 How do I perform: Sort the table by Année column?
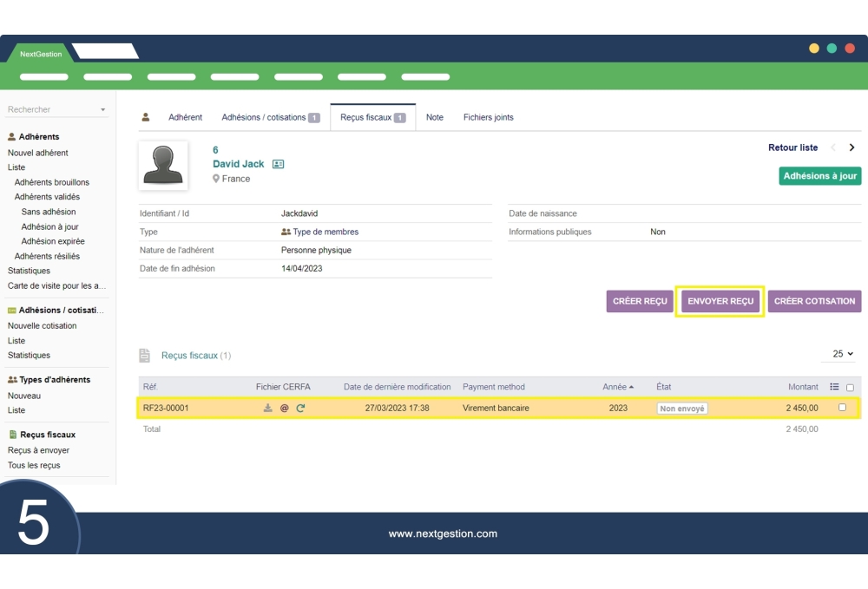pos(617,387)
